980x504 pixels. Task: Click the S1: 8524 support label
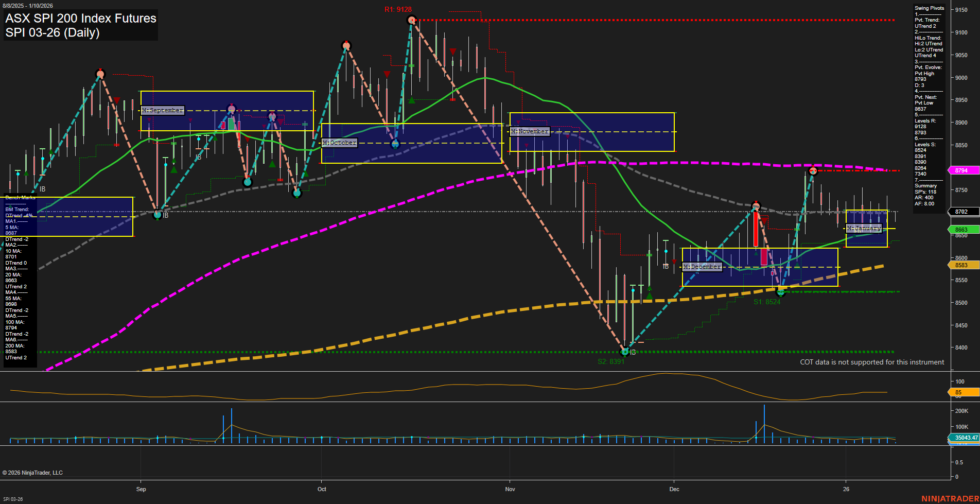pyautogui.click(x=766, y=302)
